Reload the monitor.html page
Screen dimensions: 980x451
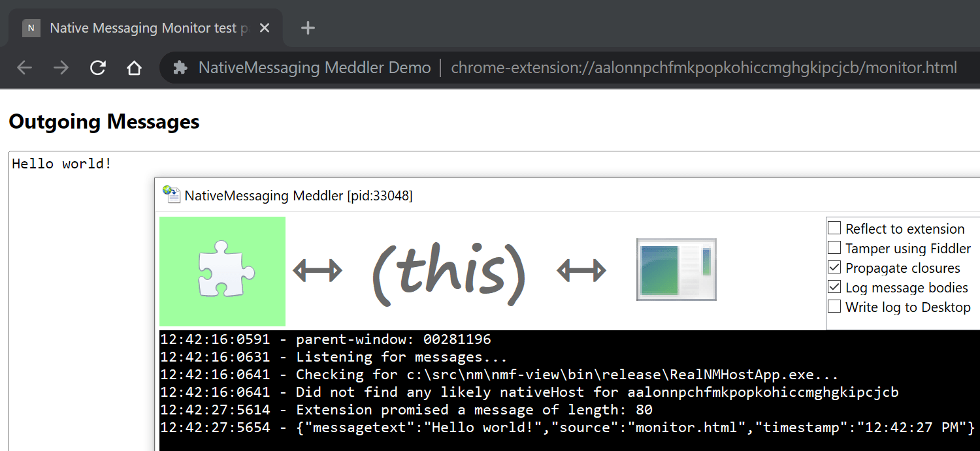click(98, 68)
